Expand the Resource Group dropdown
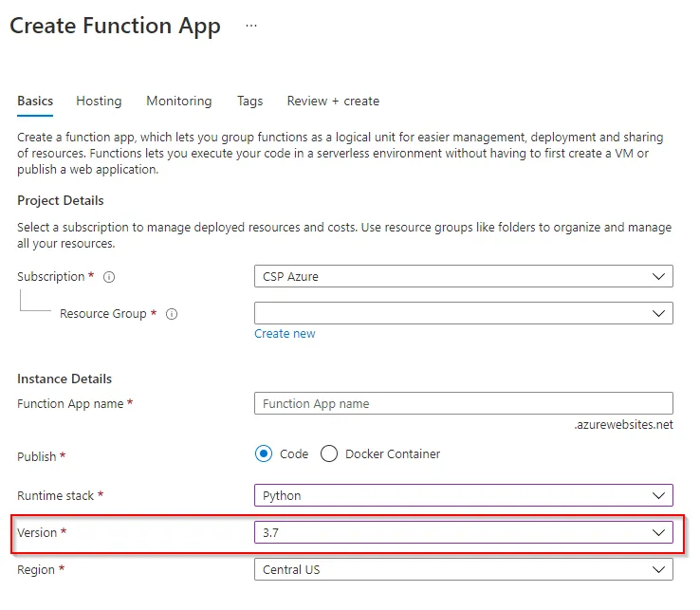Image resolution: width=700 pixels, height=610 pixels. (x=463, y=313)
